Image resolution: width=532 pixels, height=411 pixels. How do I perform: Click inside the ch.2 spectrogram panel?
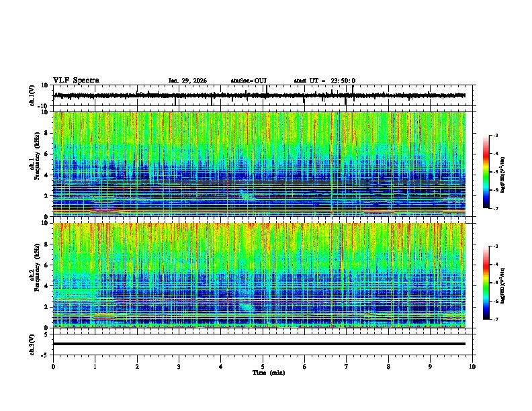pyautogui.click(x=259, y=275)
